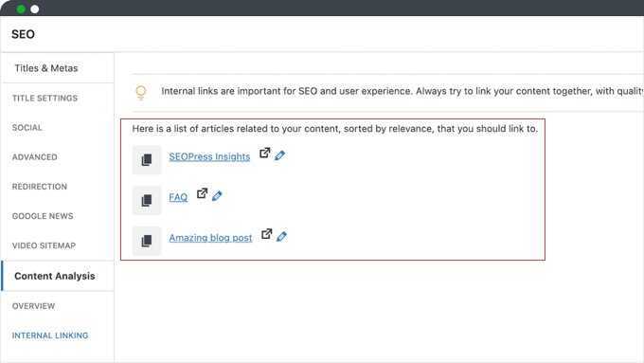The image size is (644, 363).
Task: Open the Redirection section
Action: click(x=40, y=187)
